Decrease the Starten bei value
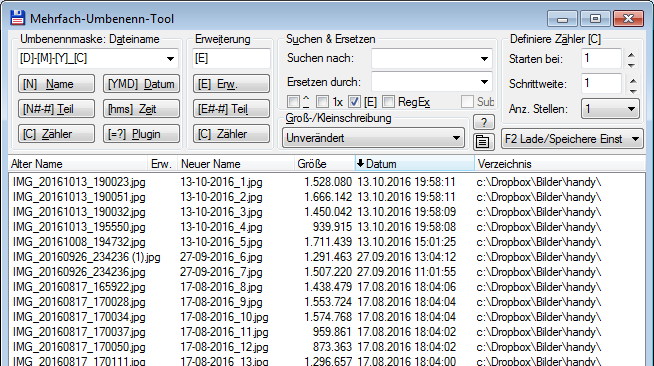The height and width of the screenshot is (366, 654). pos(631,65)
